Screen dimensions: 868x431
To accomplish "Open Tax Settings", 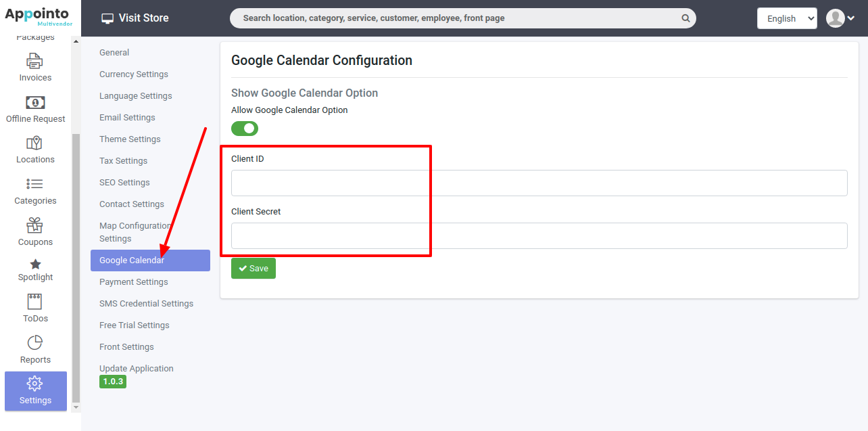I will (123, 161).
